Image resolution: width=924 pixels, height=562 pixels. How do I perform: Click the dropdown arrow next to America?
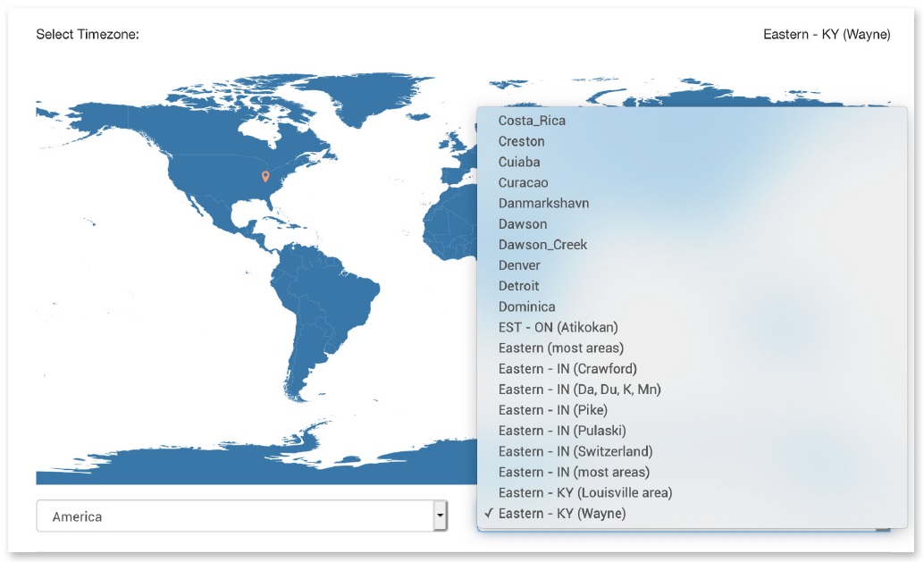point(441,516)
